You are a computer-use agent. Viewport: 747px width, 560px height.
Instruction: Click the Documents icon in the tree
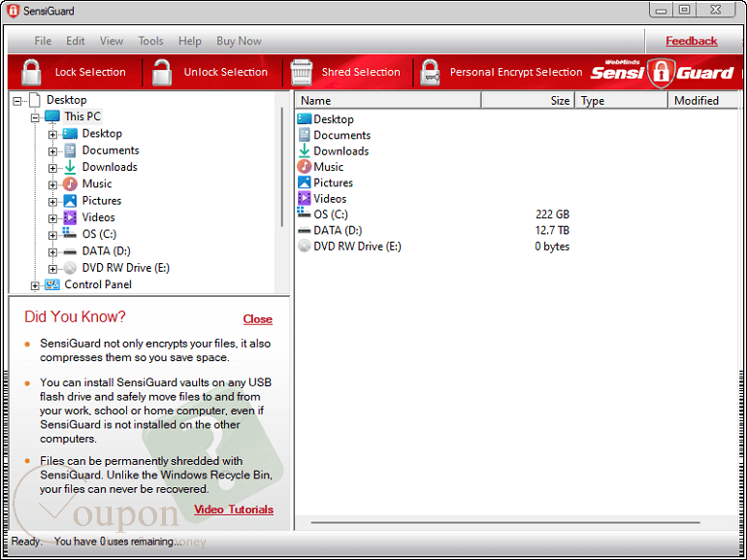pos(70,150)
